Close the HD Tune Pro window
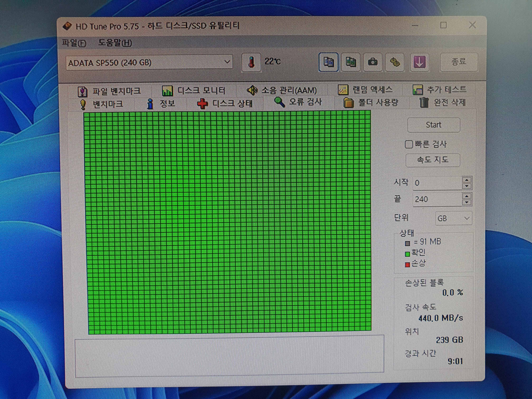Image resolution: width=532 pixels, height=399 pixels. pos(472,25)
